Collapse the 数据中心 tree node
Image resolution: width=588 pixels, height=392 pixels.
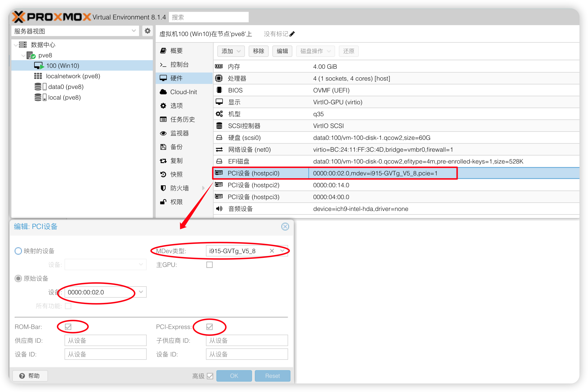[16, 45]
